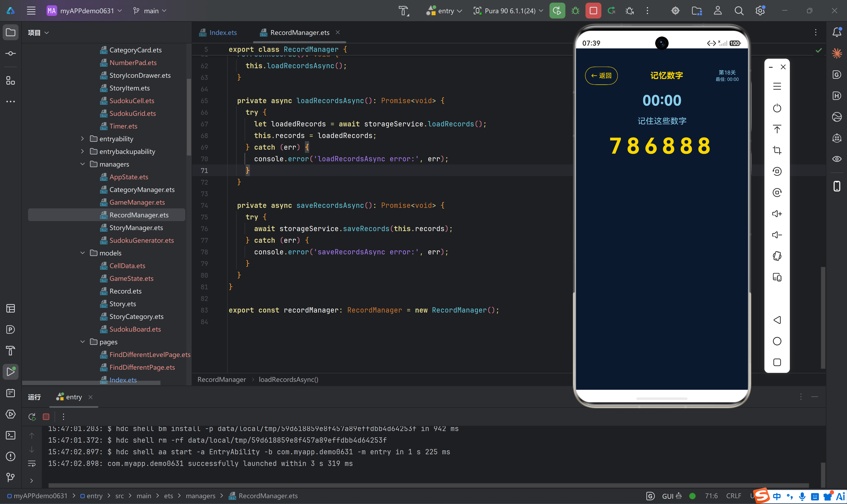This screenshot has height=504, width=847.
Task: Open the Git branch tool window
Action: [11, 477]
